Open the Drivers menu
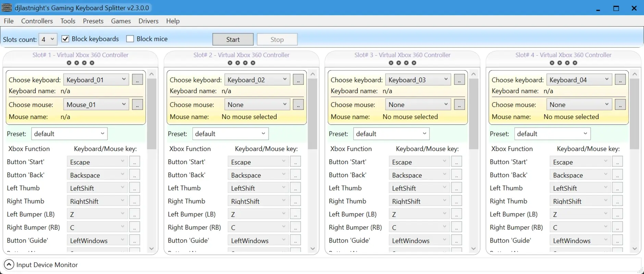The width and height of the screenshot is (644, 274). pyautogui.click(x=148, y=21)
